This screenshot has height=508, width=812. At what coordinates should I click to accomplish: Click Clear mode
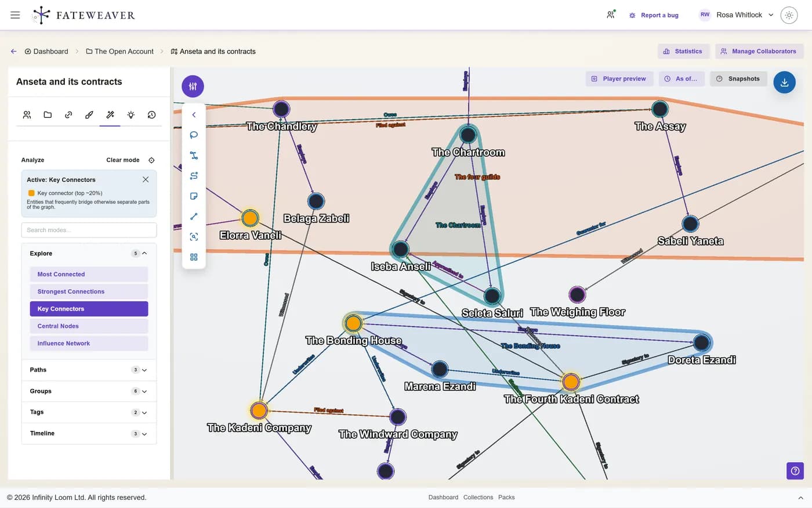[123, 160]
